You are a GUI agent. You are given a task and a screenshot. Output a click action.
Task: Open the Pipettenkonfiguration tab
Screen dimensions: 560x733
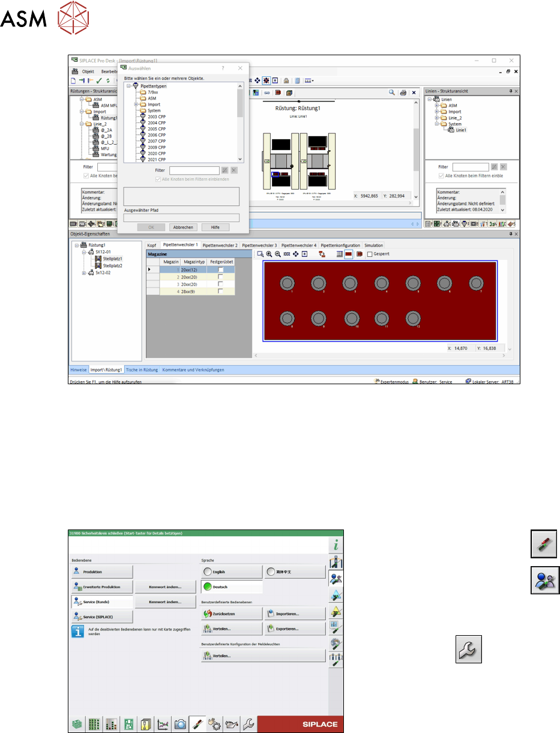tap(340, 246)
